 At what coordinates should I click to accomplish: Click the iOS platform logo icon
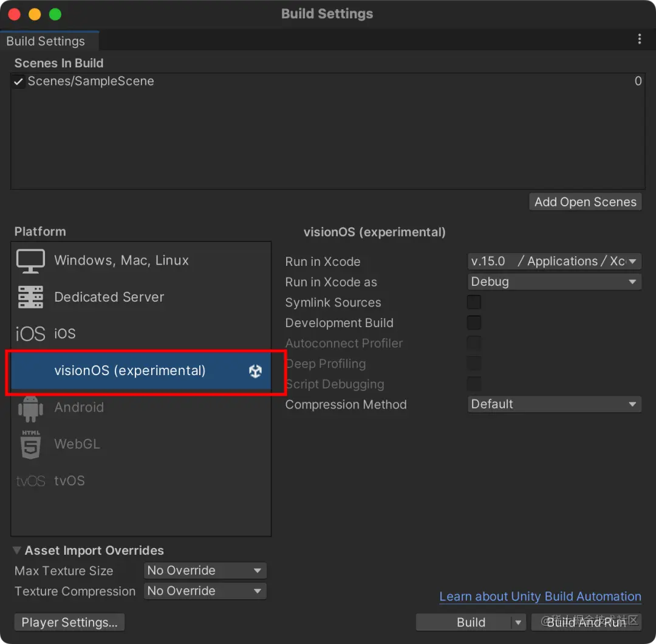(x=30, y=334)
